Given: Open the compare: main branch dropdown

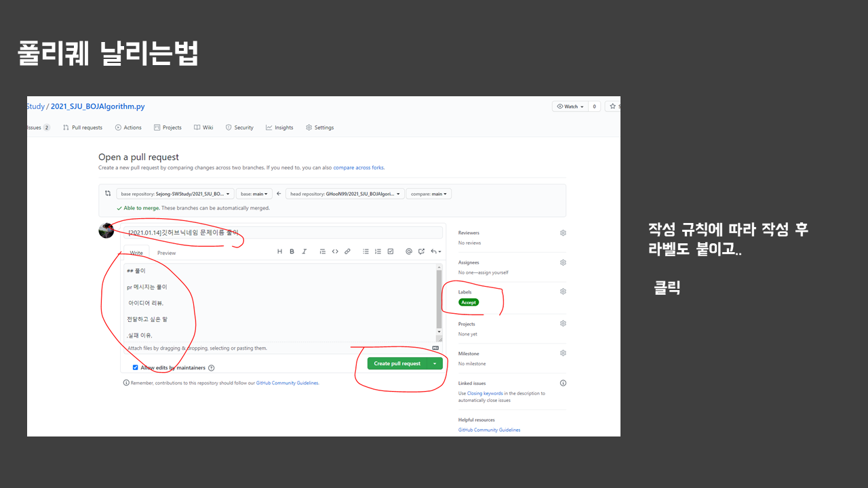Looking at the screenshot, I should coord(429,194).
